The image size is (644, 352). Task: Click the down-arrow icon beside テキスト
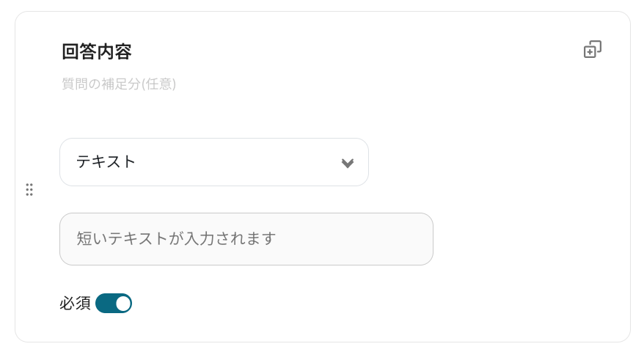(347, 163)
